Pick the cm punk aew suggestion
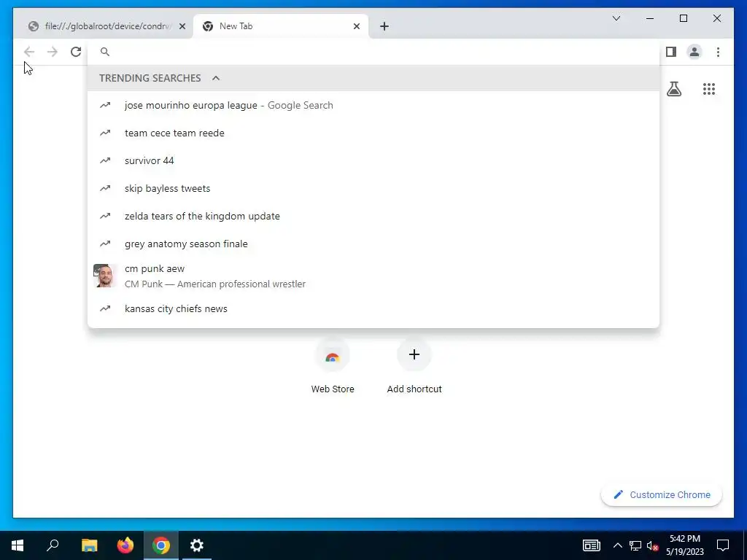747x560 pixels. point(373,276)
